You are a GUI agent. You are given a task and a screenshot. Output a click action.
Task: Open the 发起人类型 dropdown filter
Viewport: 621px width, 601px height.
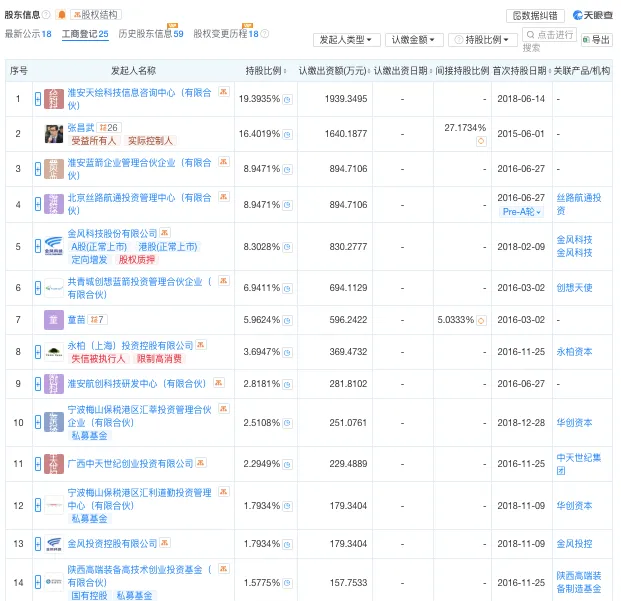(347, 40)
